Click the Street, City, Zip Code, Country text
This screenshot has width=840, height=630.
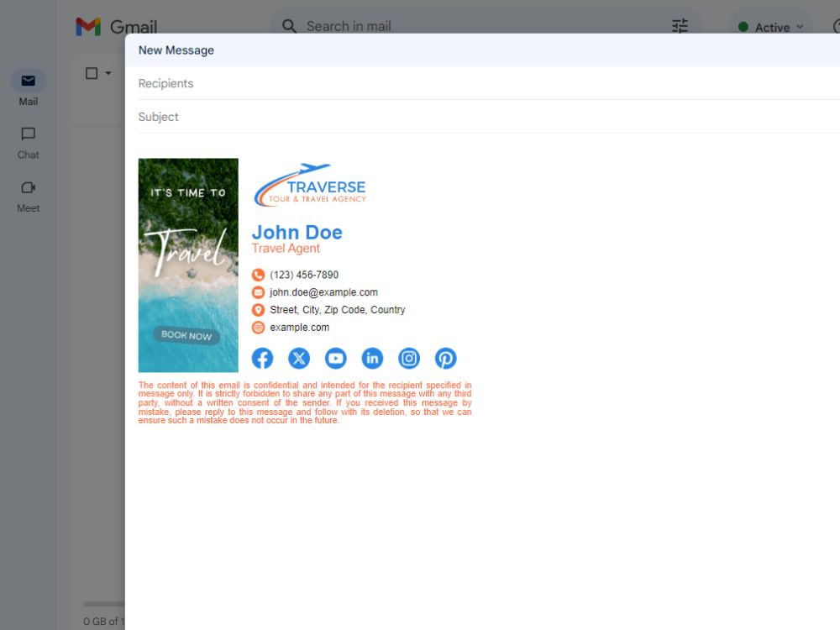338,310
